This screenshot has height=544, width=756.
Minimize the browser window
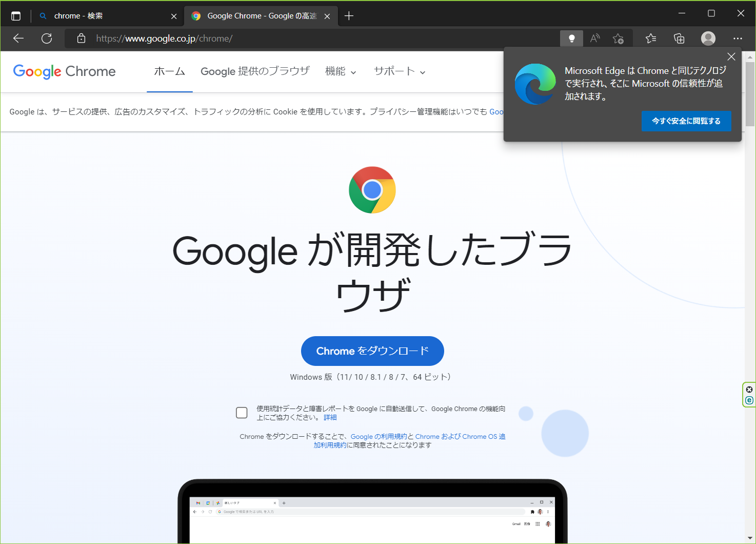[682, 13]
